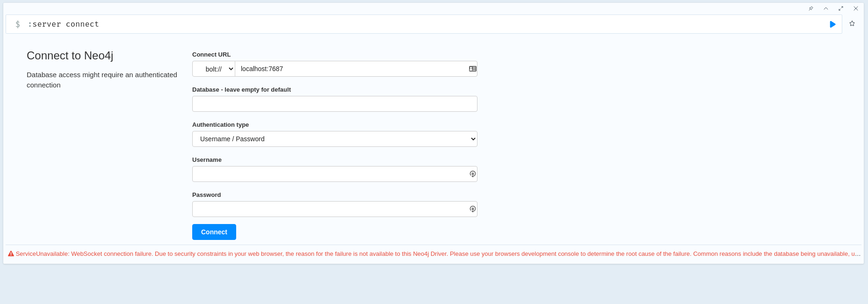868x304 pixels.
Task: Click password manager icon in Password field
Action: [x=473, y=209]
